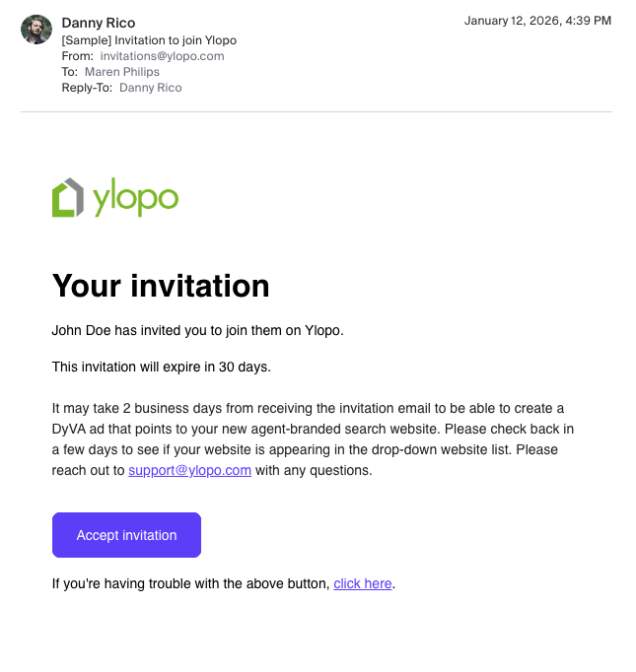This screenshot has width=636, height=672.
Task: Open the invitations@ylopo.com sender address
Action: coord(162,56)
